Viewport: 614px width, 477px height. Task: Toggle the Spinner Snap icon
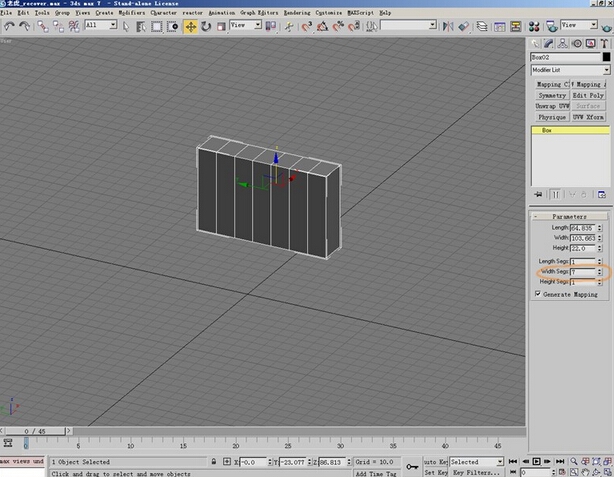point(354,26)
